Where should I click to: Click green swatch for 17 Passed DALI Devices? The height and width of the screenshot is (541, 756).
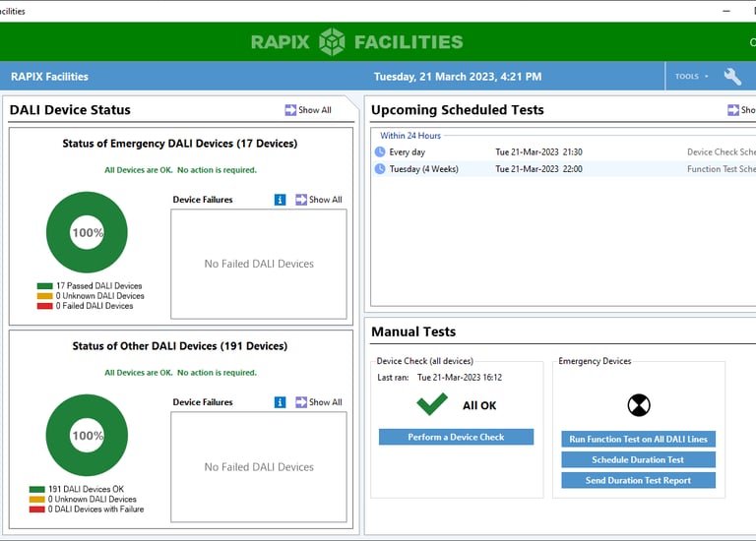coord(45,286)
